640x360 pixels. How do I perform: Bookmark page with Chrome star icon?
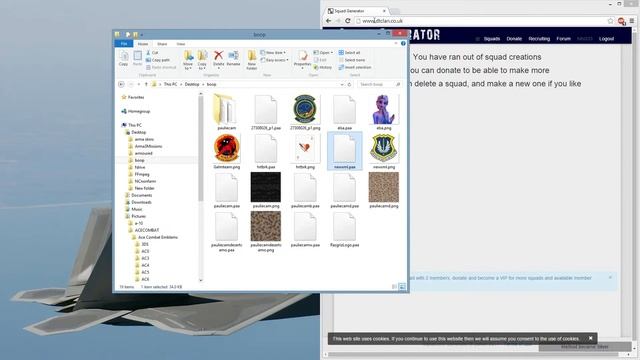click(611, 21)
